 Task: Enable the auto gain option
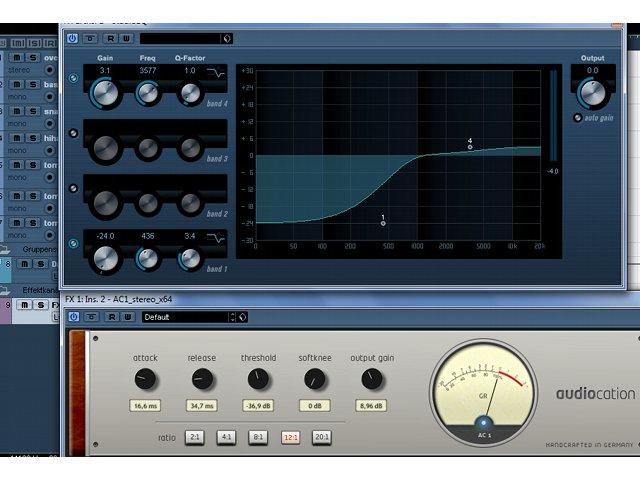(x=577, y=118)
